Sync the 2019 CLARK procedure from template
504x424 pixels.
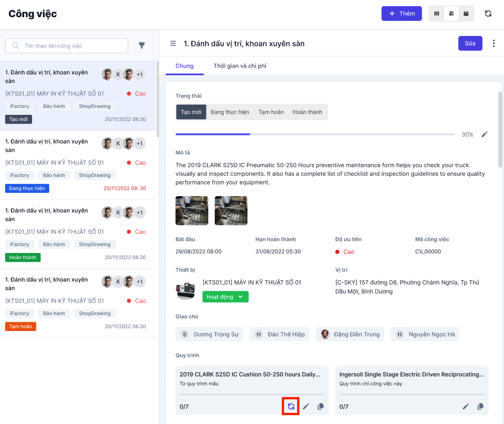291,406
